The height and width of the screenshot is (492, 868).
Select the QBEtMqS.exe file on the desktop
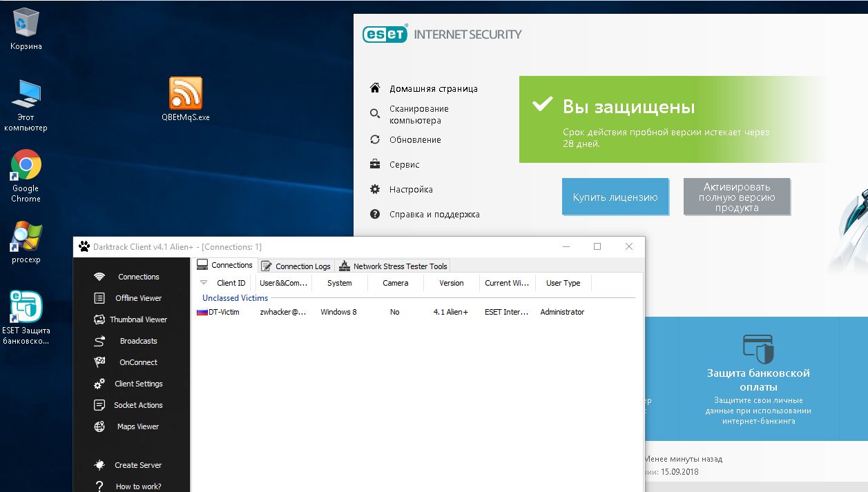coord(186,99)
